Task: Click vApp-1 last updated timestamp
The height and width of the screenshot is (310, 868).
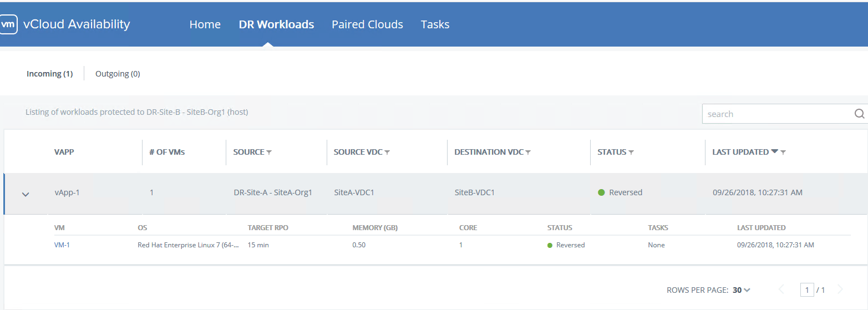Action: point(757,192)
